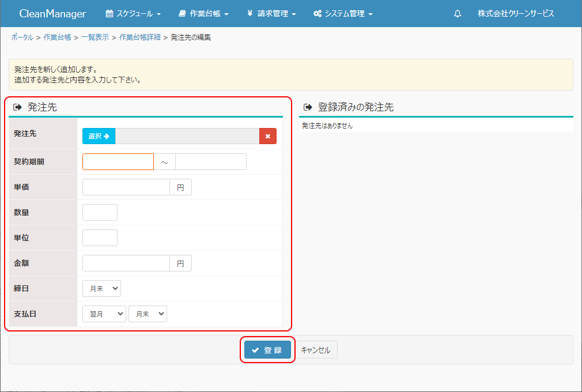
Task: Click the キャンセル button
Action: 316,350
